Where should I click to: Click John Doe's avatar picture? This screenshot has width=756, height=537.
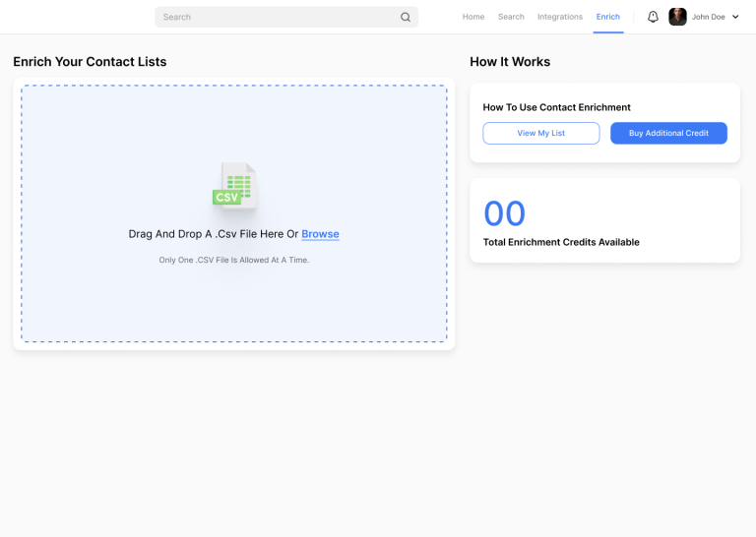click(677, 17)
